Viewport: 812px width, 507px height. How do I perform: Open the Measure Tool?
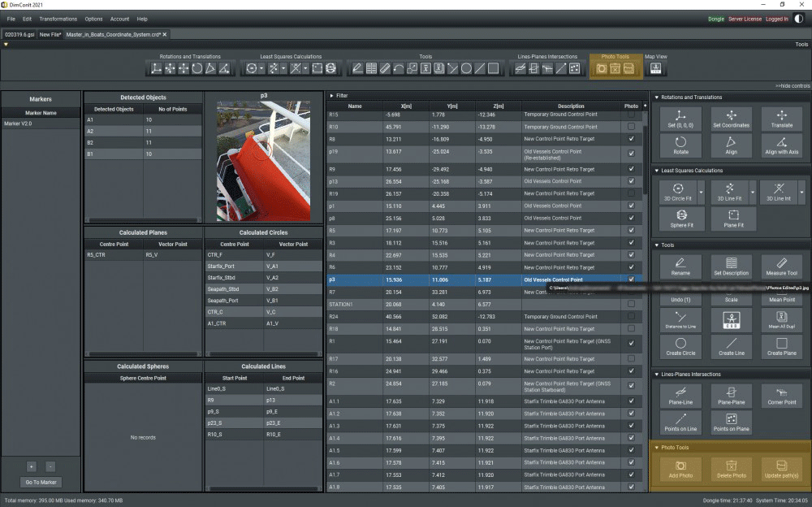781,266
